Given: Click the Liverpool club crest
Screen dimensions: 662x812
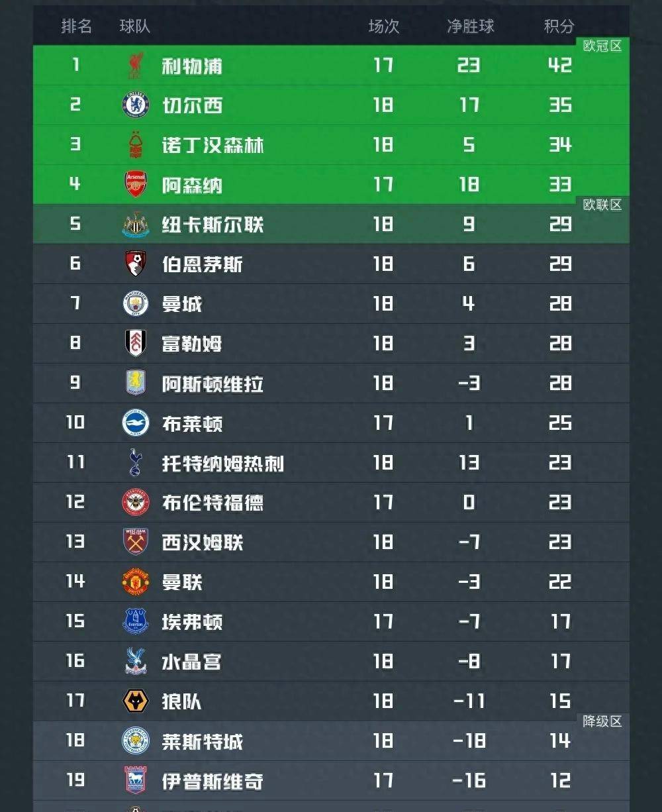Looking at the screenshot, I should coord(134,66).
